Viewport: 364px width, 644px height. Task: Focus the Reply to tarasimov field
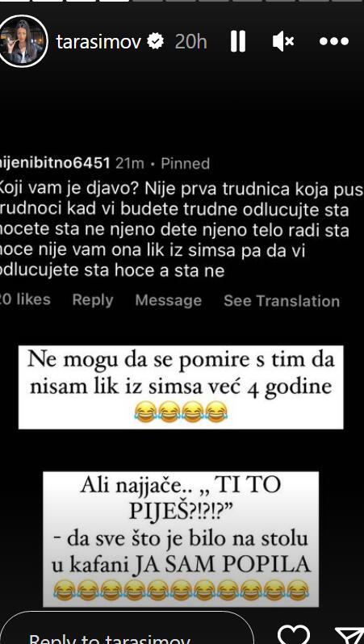click(x=125, y=629)
